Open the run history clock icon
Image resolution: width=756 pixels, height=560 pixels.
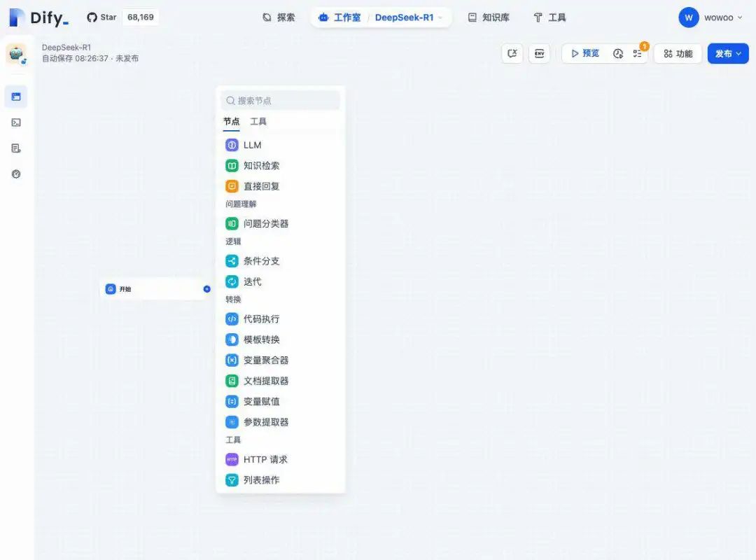tap(618, 53)
